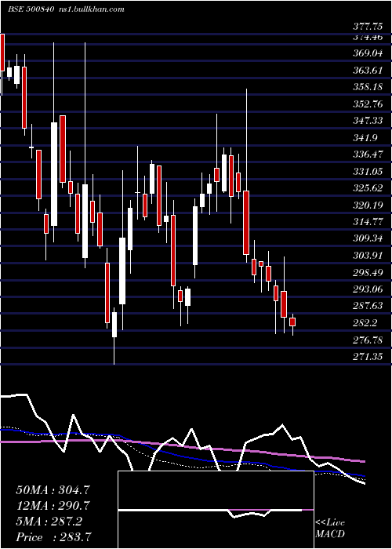Select the 377.75 price axis label

(367, 27)
